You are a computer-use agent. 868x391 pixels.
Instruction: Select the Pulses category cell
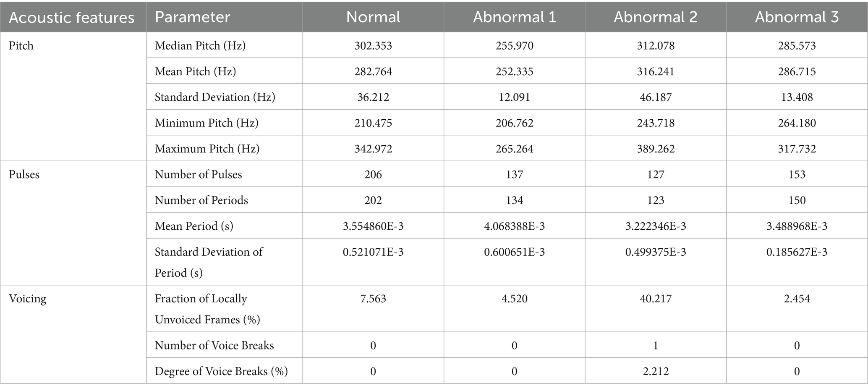point(24,175)
